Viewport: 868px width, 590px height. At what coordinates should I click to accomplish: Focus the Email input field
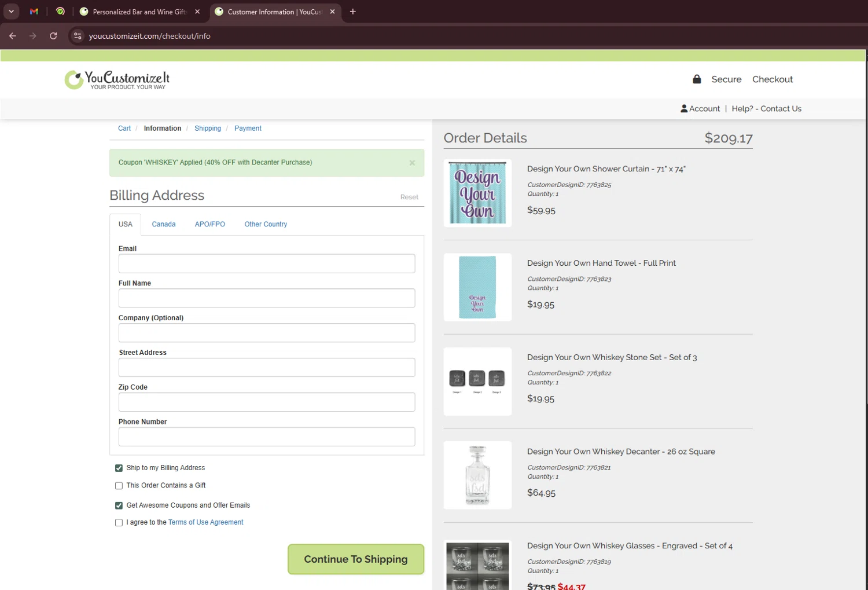click(267, 263)
